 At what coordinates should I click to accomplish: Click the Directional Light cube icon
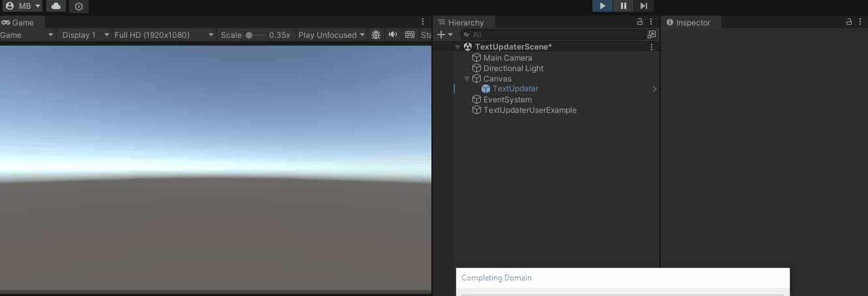coord(476,68)
